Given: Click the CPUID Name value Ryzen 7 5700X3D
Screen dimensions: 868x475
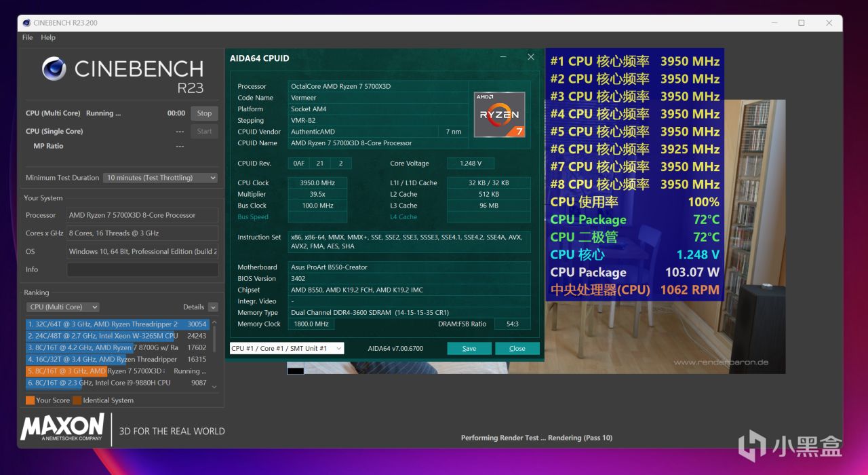Looking at the screenshot, I should point(378,143).
